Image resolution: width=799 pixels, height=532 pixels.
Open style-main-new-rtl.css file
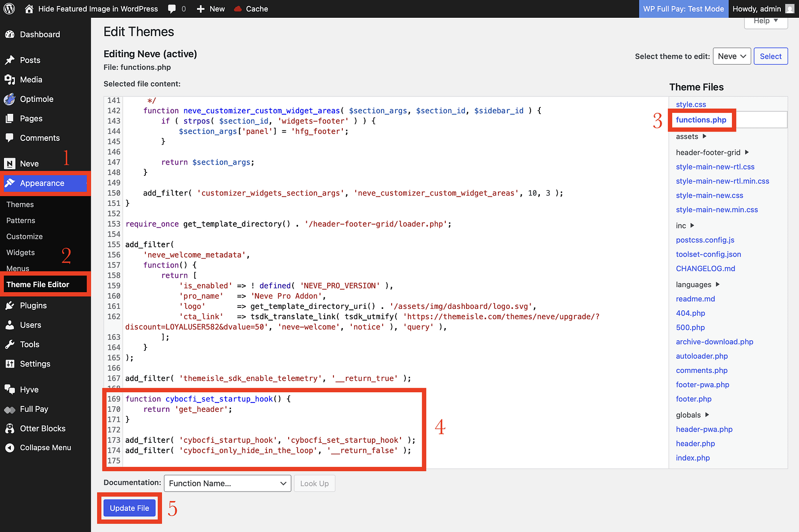(715, 167)
